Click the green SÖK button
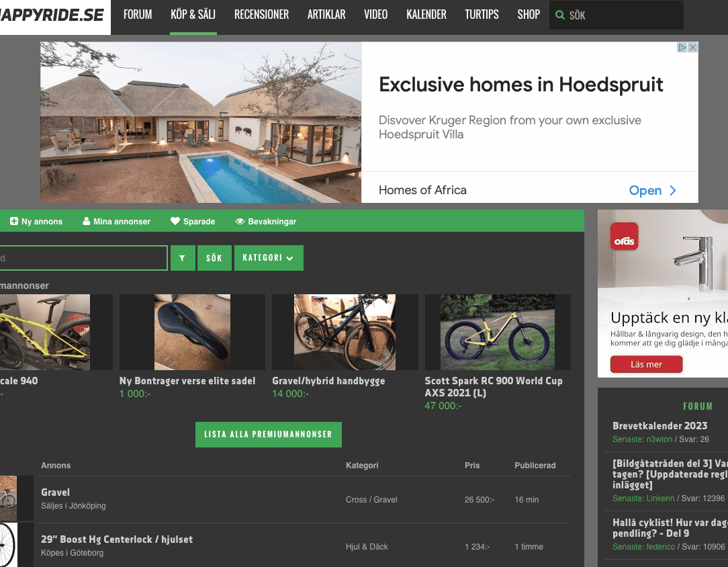Image resolution: width=728 pixels, height=567 pixels. (x=214, y=258)
